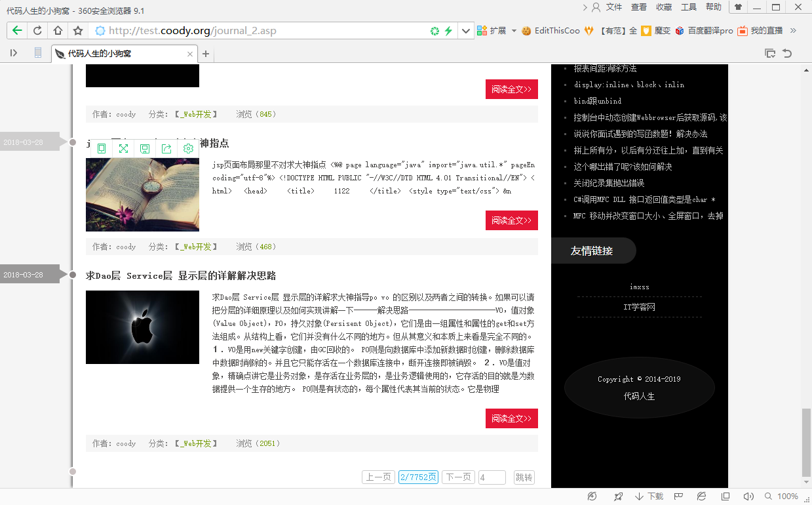The height and width of the screenshot is (505, 812).
Task: Go to next page with 下一页
Action: pos(458,477)
